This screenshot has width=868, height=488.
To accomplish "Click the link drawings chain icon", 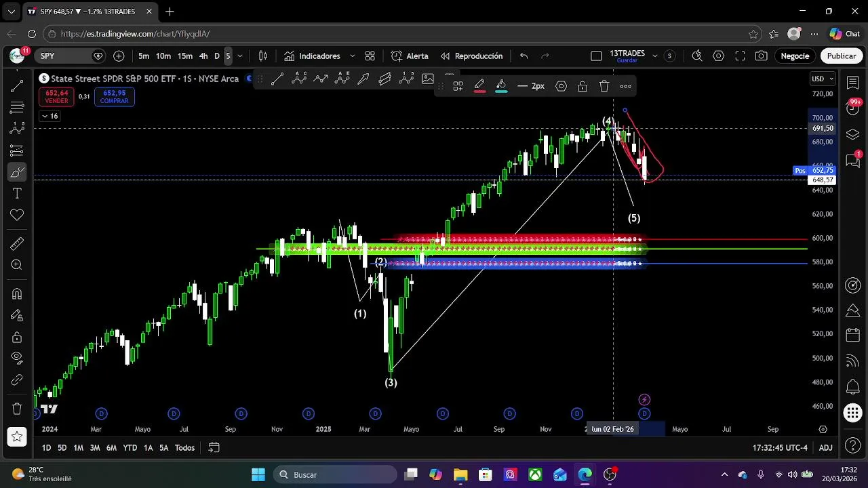I will (x=17, y=380).
